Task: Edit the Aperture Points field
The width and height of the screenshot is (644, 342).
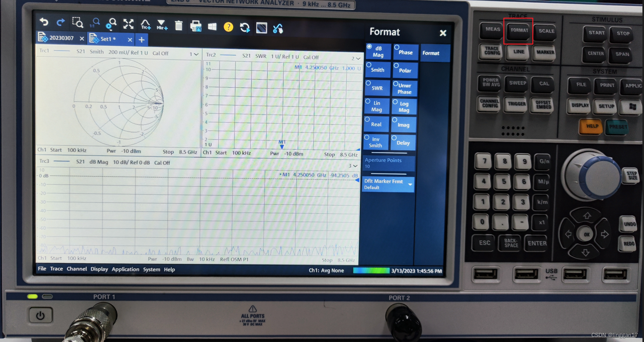Action: tap(389, 163)
